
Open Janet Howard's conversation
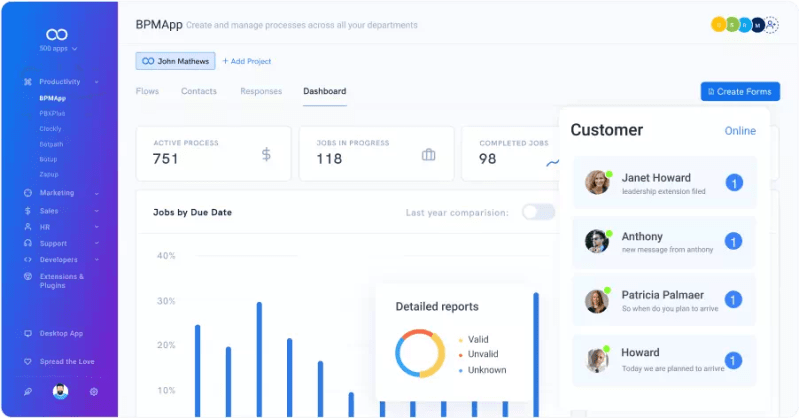pos(664,183)
